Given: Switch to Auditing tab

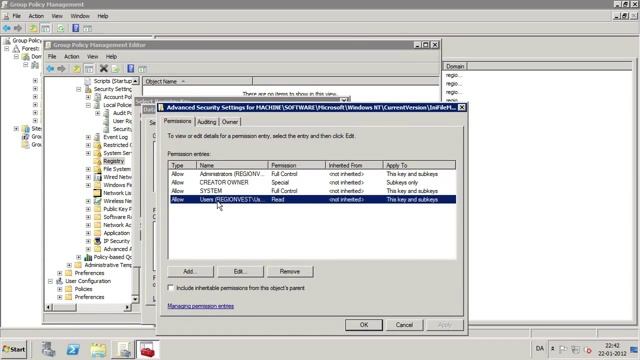Looking at the screenshot, I should [207, 122].
